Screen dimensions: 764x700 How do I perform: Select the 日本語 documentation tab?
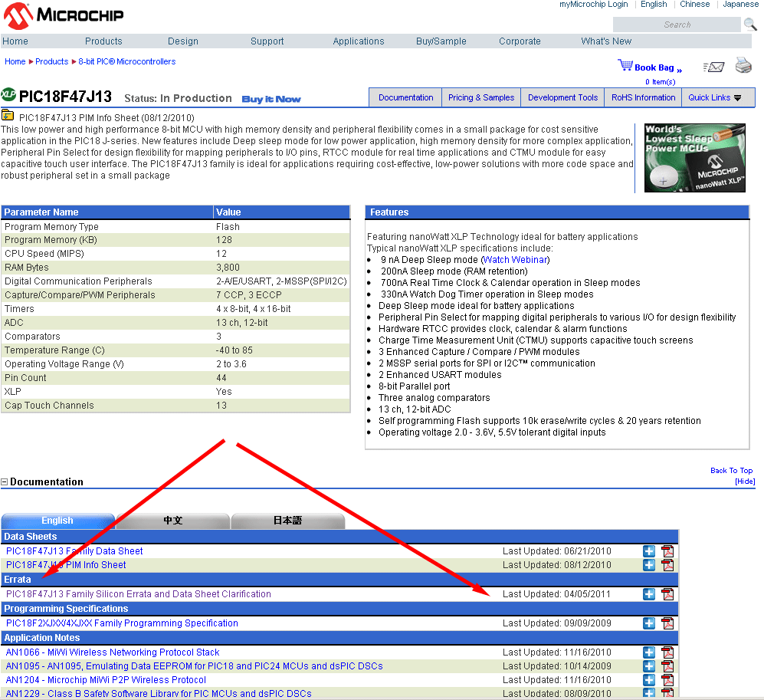click(x=287, y=521)
